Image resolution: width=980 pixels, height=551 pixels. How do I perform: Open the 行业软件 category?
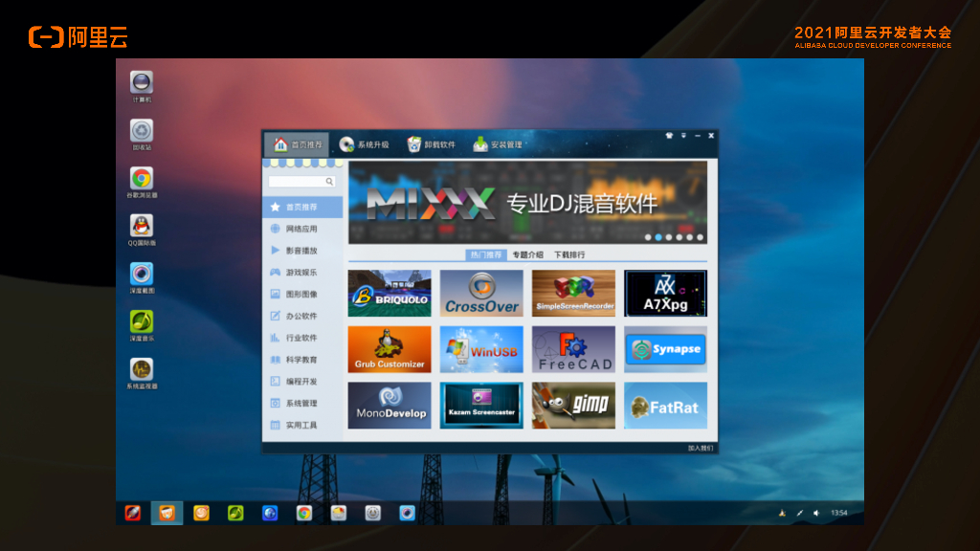[x=302, y=338]
